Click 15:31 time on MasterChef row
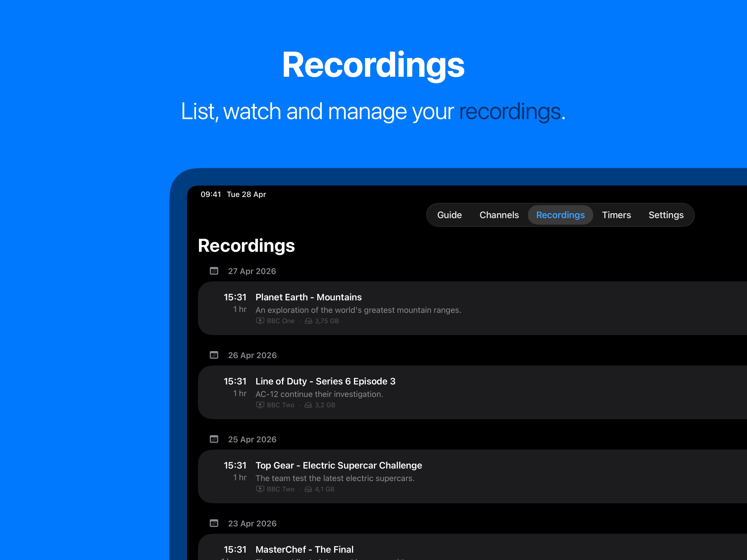747x560 pixels. 235,549
